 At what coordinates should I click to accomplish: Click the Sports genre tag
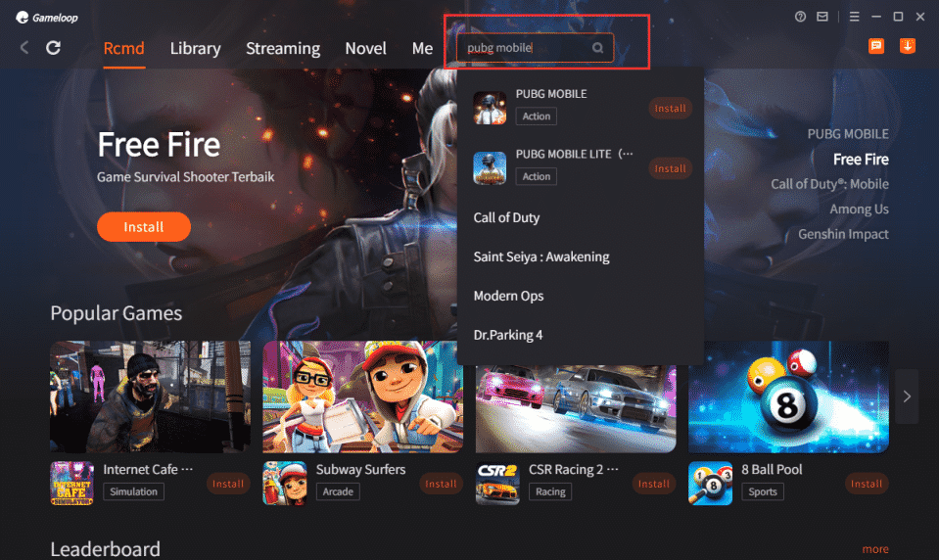point(763,491)
